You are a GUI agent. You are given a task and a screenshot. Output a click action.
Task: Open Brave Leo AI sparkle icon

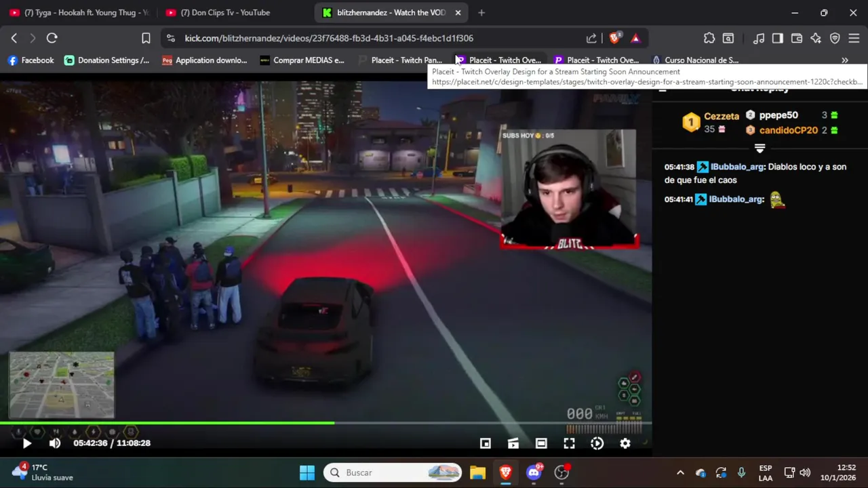(x=816, y=39)
